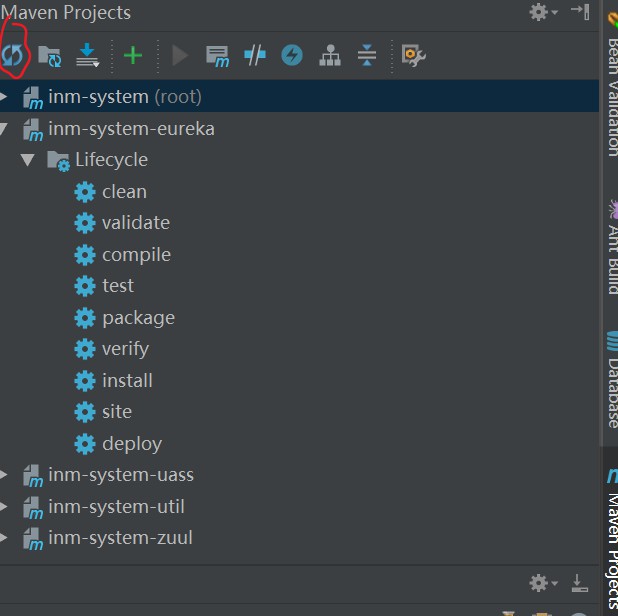Click Lifecycle folder gear icon

[58, 161]
